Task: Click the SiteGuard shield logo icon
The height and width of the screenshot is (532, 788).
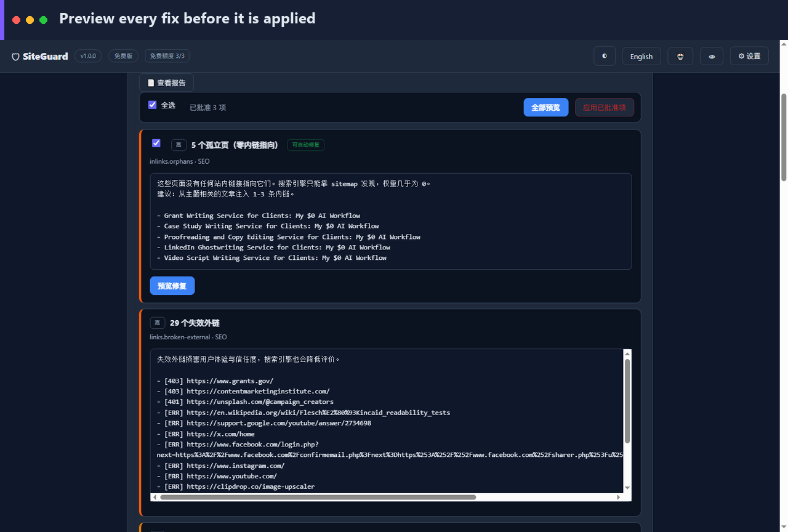Action: (x=15, y=57)
